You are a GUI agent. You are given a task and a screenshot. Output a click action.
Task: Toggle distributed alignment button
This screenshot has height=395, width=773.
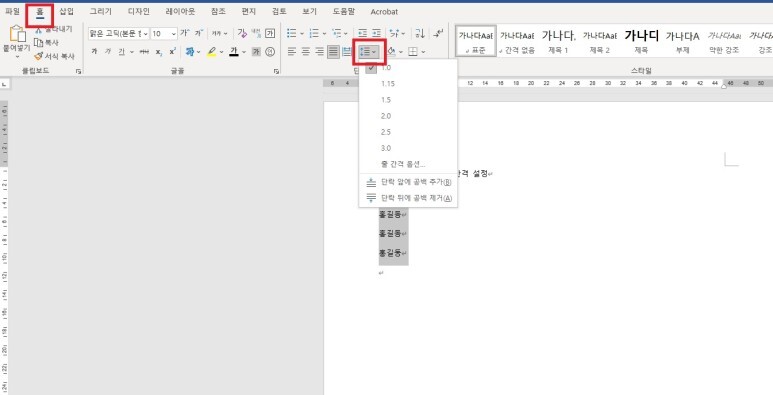point(347,51)
